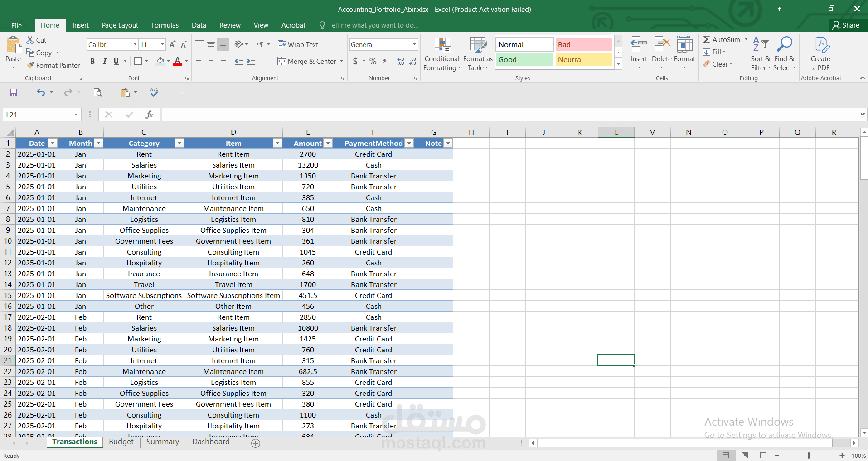Viewport: 868px width, 461px height.
Task: Apply comma style number format
Action: pos(385,61)
